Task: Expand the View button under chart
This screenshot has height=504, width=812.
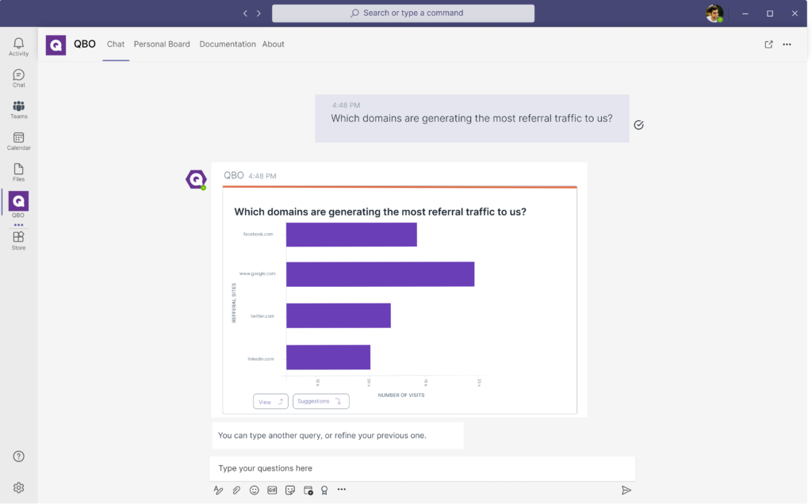Action: [270, 402]
